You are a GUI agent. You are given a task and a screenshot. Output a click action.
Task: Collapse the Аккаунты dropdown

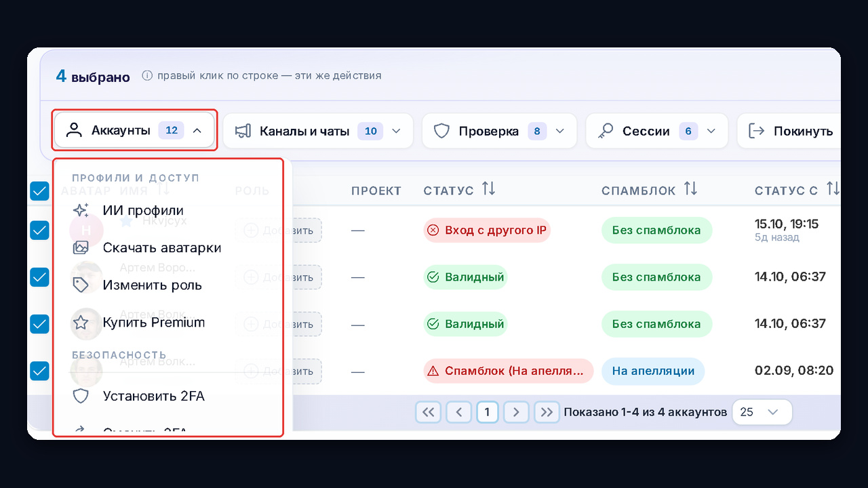point(134,131)
